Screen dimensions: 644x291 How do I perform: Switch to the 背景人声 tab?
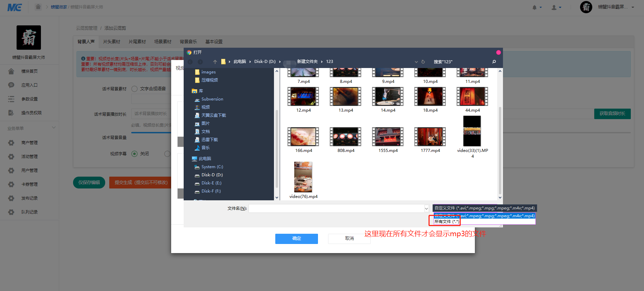[x=86, y=42]
